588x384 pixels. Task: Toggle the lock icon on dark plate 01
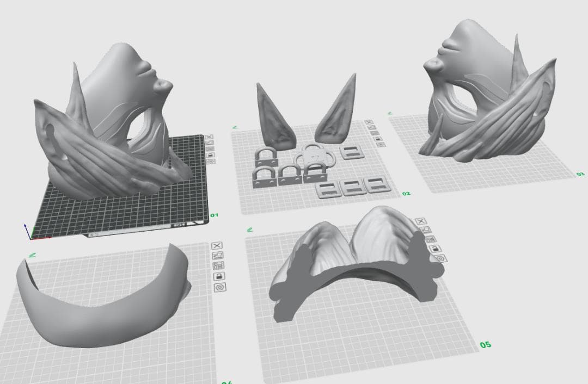click(x=211, y=154)
